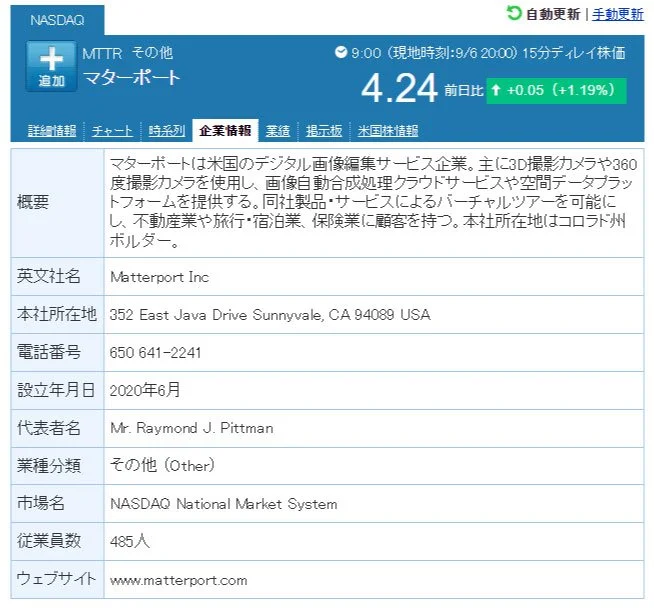Click the NASDAQ market label tab
Viewport: 654px width, 608px height.
pyautogui.click(x=58, y=20)
